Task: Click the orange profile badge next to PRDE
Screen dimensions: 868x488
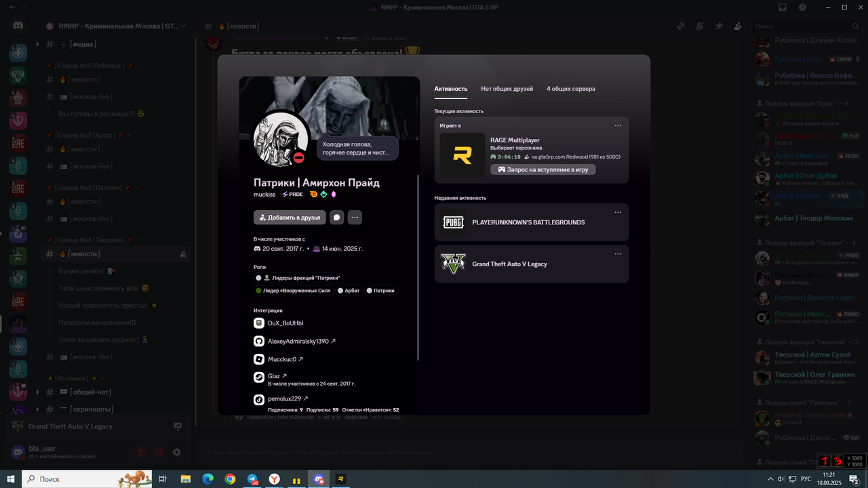Action: pyautogui.click(x=313, y=195)
